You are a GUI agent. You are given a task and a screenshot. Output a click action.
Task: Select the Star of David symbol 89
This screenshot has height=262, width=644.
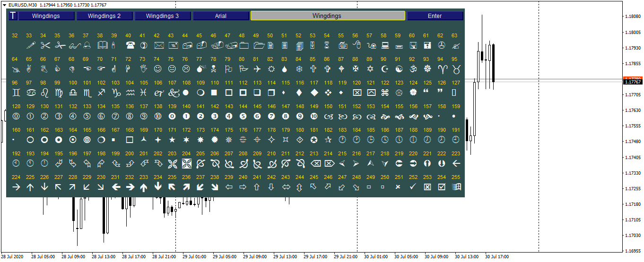(x=370, y=69)
